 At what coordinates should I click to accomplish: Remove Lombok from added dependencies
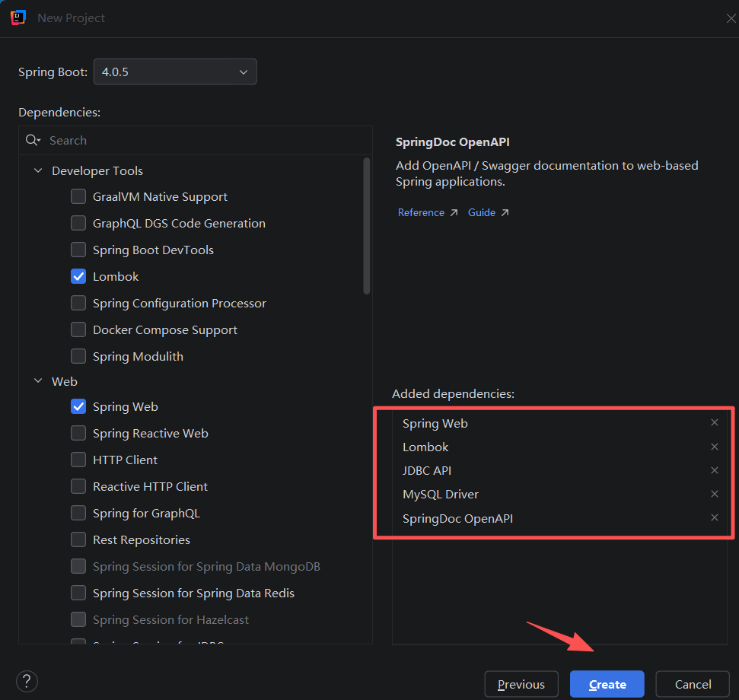click(x=715, y=447)
